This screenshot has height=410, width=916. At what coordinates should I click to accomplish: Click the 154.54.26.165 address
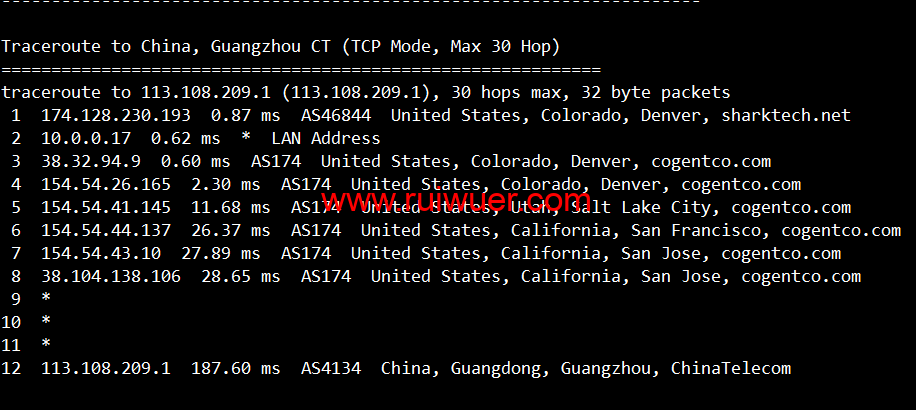(106, 185)
